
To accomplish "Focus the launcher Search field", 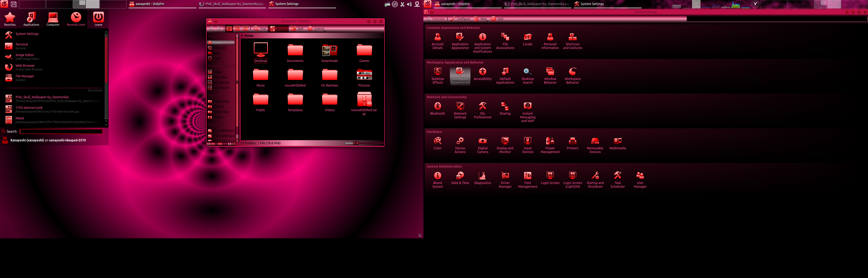I will [x=61, y=131].
